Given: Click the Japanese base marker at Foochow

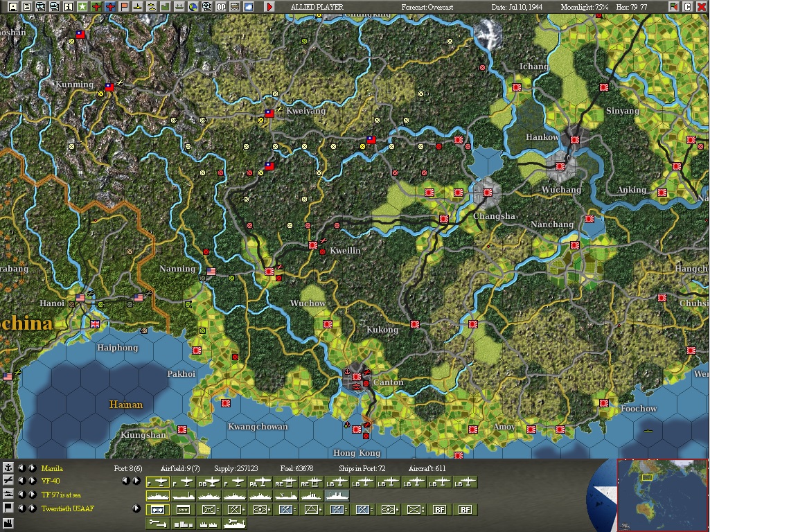Looking at the screenshot, I should tap(604, 403).
